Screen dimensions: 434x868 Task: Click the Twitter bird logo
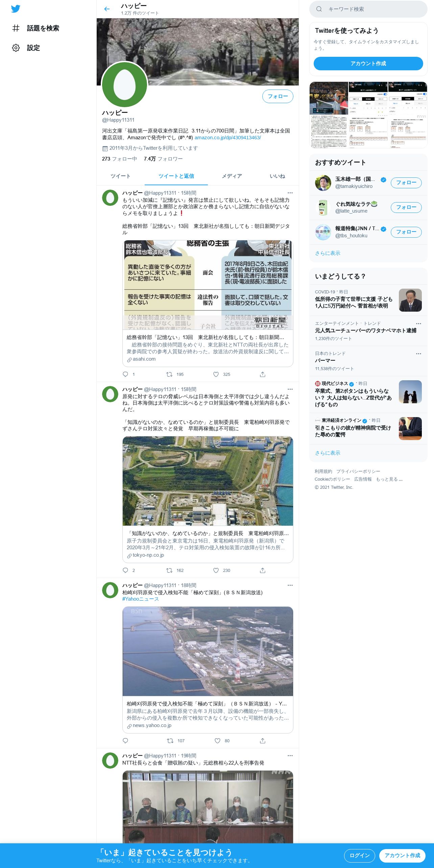(16, 9)
